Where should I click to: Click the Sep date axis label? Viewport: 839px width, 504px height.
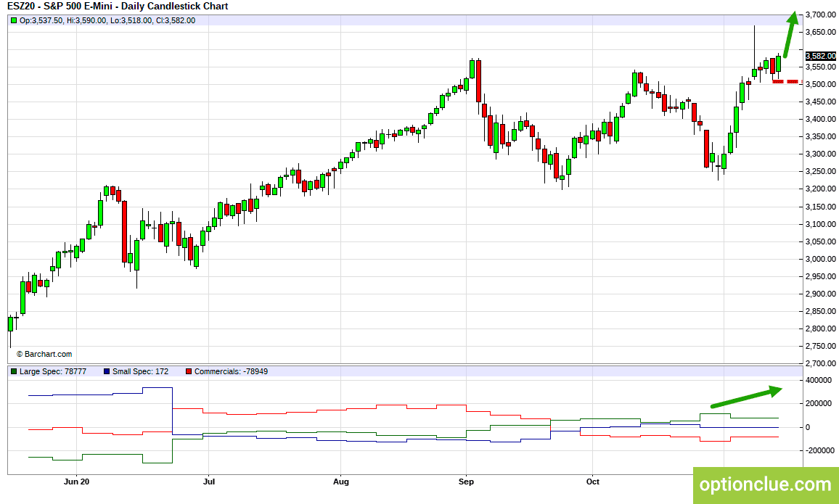pyautogui.click(x=467, y=482)
